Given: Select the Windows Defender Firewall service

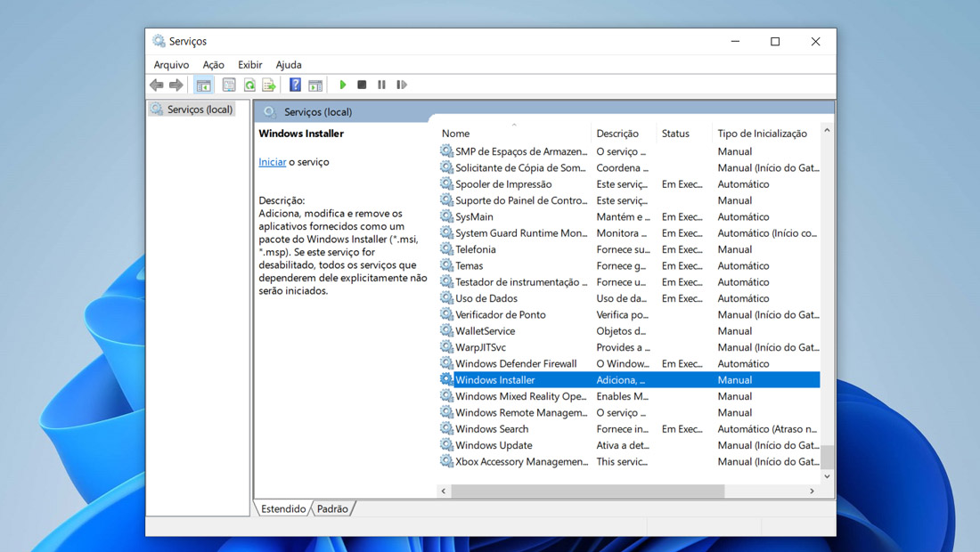Looking at the screenshot, I should pyautogui.click(x=630, y=363).
